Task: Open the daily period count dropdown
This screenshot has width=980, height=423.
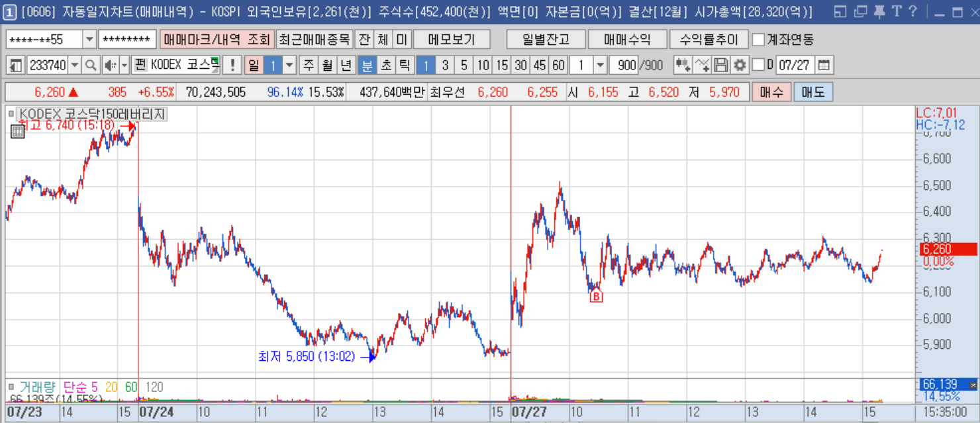Action: point(290,66)
